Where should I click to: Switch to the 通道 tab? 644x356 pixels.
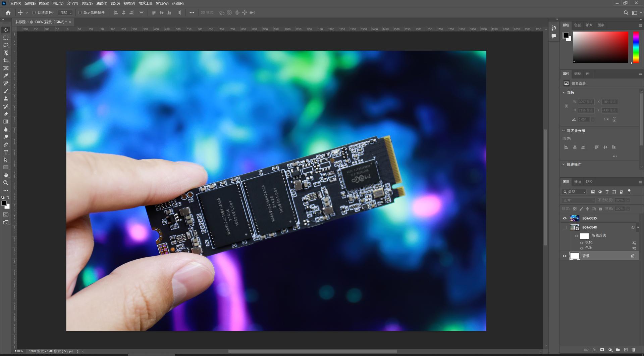(x=578, y=182)
